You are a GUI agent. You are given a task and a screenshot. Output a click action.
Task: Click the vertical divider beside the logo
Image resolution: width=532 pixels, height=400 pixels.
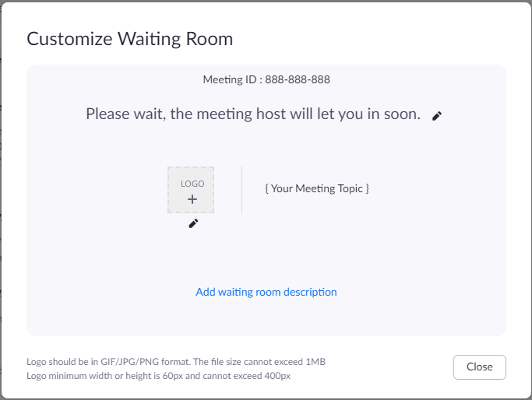(241, 189)
